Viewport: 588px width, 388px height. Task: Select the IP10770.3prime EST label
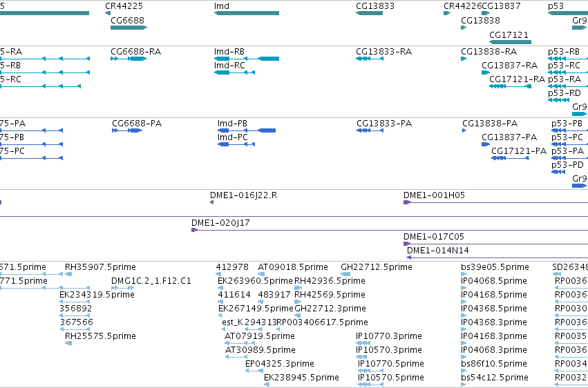tap(389, 336)
